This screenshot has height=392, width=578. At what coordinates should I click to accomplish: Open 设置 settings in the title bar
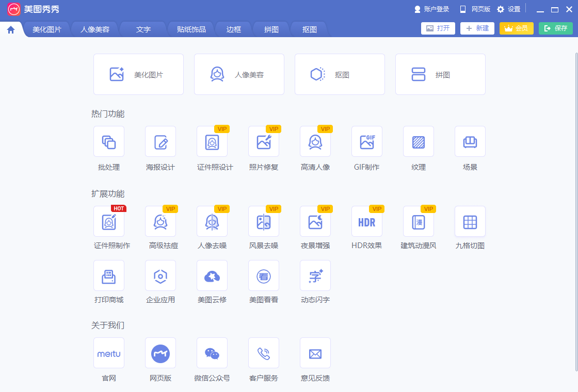(x=509, y=9)
